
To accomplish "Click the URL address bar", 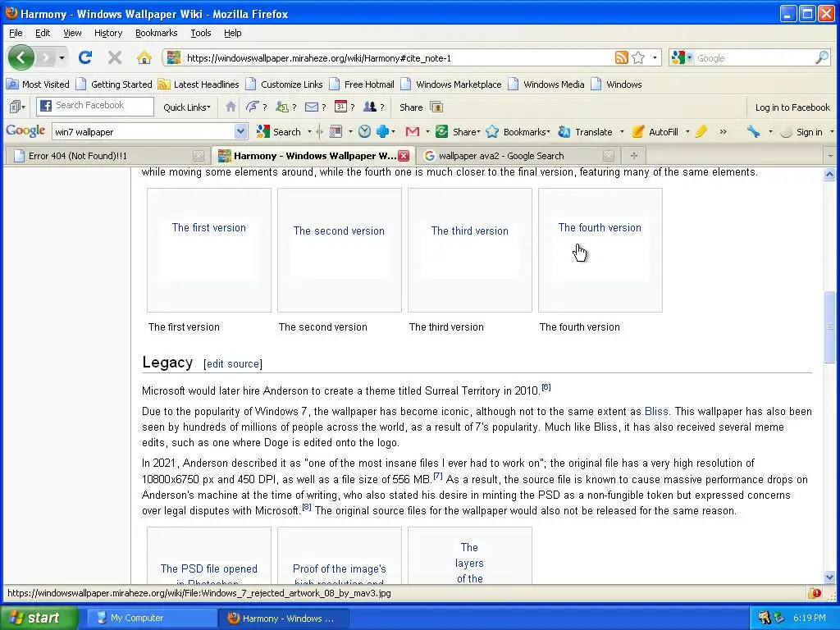I will [x=398, y=58].
